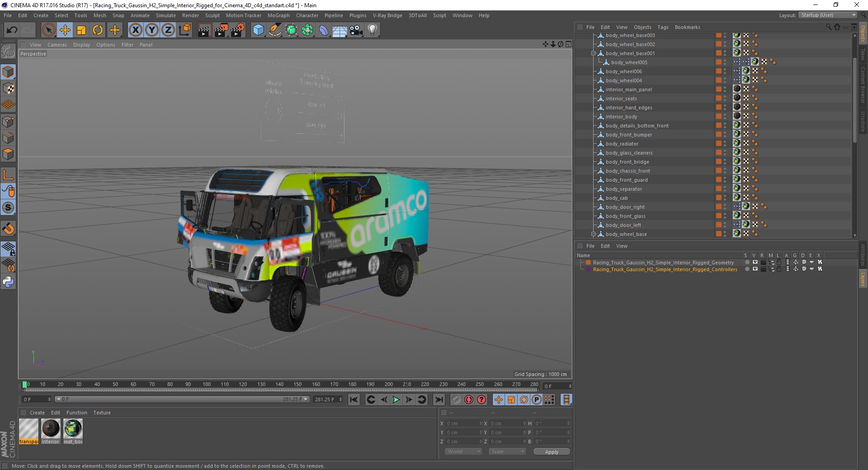The width and height of the screenshot is (868, 470).
Task: Click the Subdivision Surface generator icon
Action: tap(292, 30)
